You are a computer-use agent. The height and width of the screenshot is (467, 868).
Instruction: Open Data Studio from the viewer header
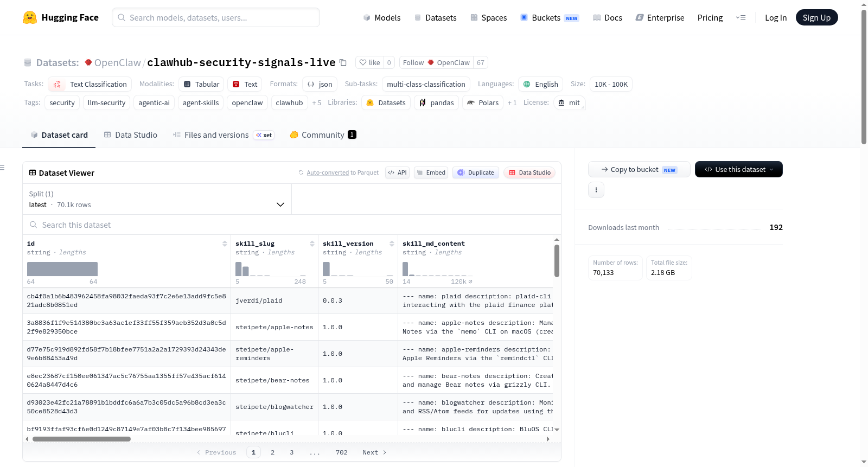pos(529,172)
